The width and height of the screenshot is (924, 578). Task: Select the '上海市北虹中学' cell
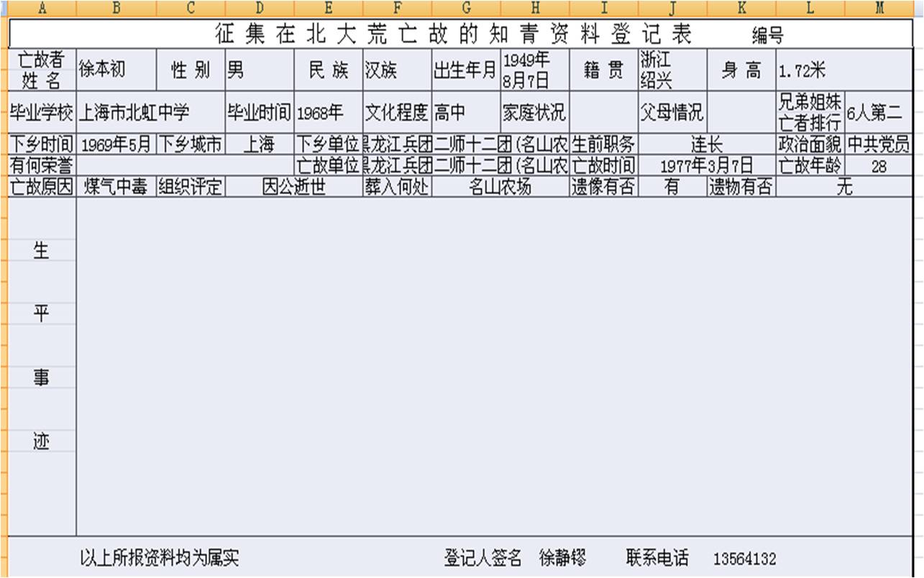pos(150,112)
